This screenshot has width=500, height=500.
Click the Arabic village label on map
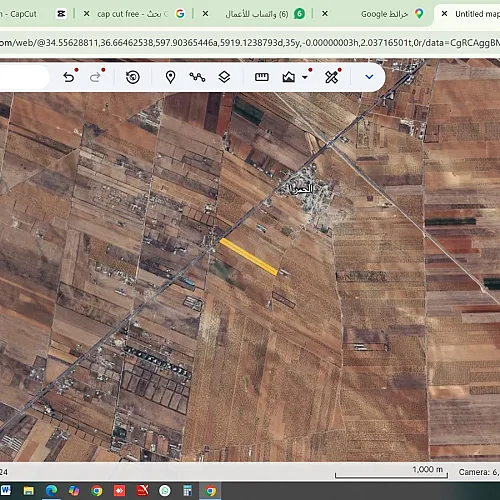click(302, 189)
